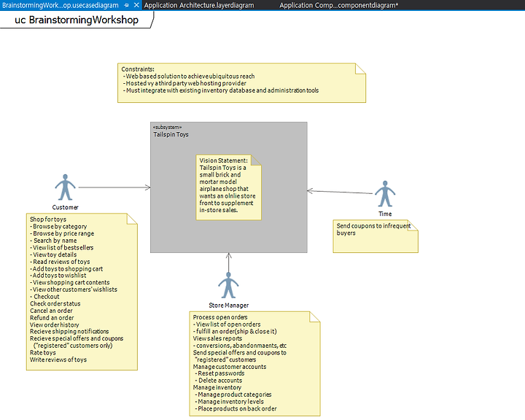The height and width of the screenshot is (420, 525).
Task: Click 'Shop for toys' in Customer note
Action: [x=48, y=219]
